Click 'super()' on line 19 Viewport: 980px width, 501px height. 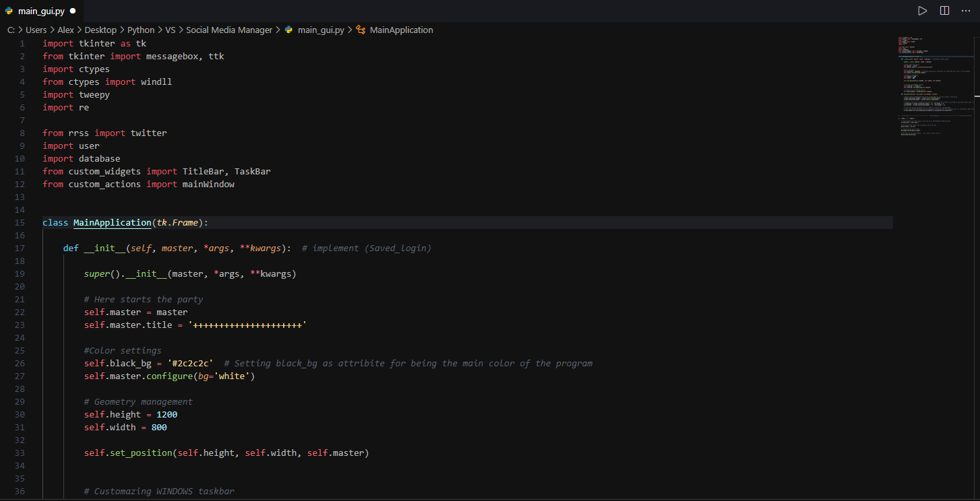pyautogui.click(x=102, y=274)
